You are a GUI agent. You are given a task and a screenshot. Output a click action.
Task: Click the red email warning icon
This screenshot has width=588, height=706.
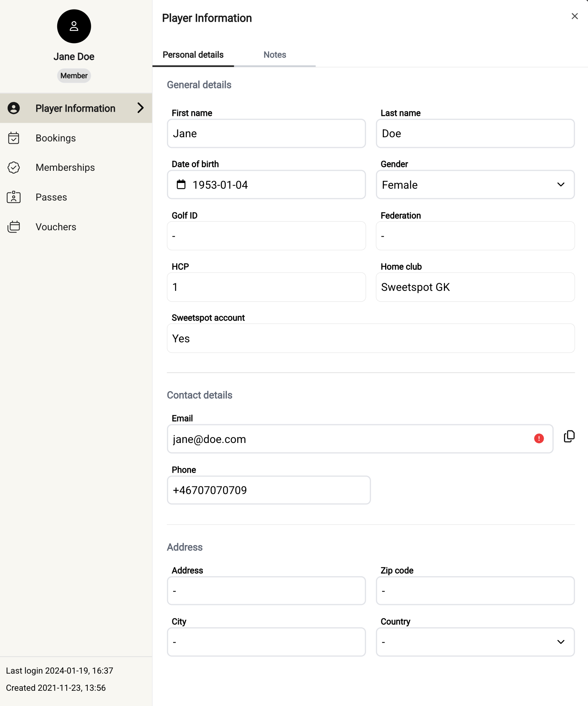tap(538, 439)
